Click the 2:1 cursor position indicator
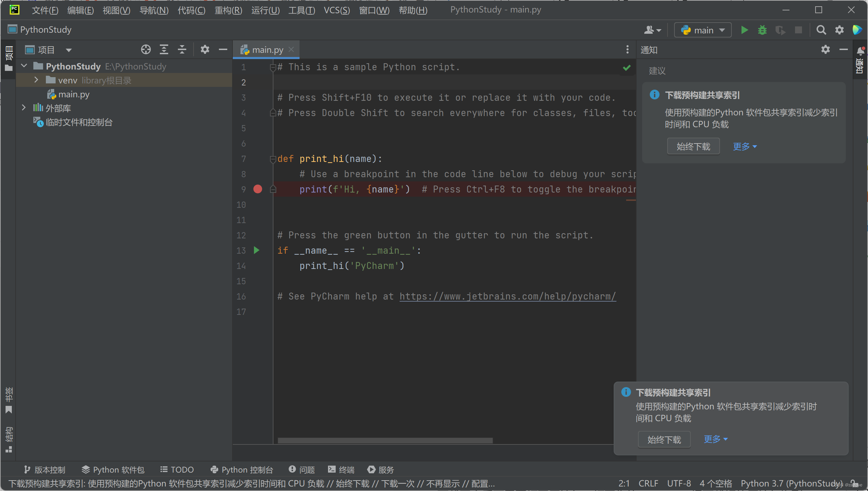The image size is (868, 491). (x=624, y=483)
